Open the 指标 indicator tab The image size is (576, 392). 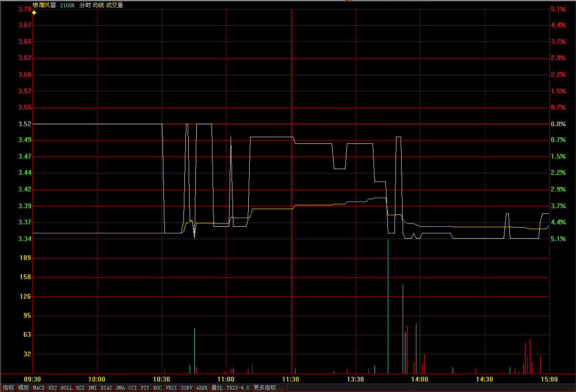pyautogui.click(x=8, y=388)
